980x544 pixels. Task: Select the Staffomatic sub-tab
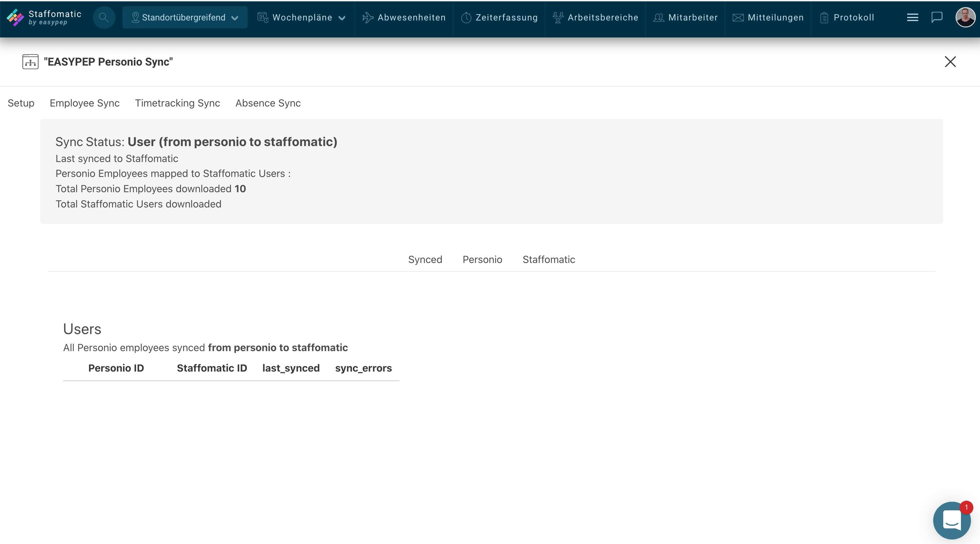click(x=549, y=259)
